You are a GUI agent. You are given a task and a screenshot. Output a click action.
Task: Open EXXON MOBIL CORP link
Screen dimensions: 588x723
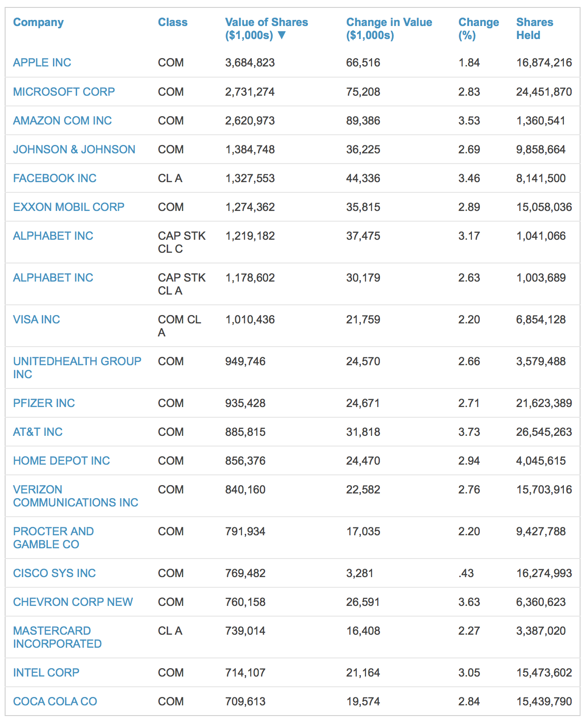pyautogui.click(x=69, y=207)
